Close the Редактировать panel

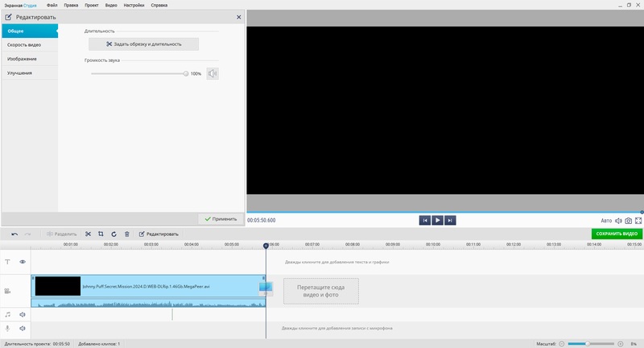[x=238, y=17]
